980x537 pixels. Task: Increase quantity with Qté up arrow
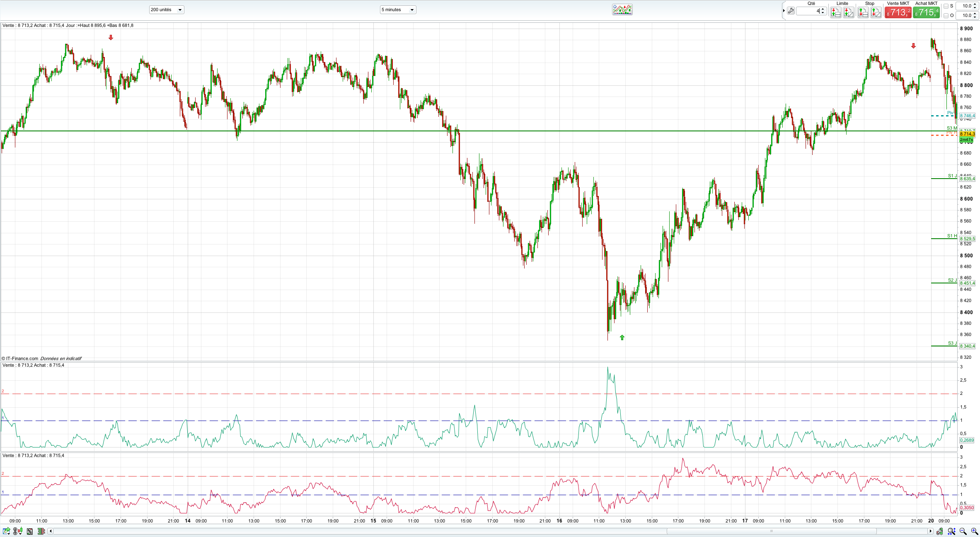[x=823, y=9]
